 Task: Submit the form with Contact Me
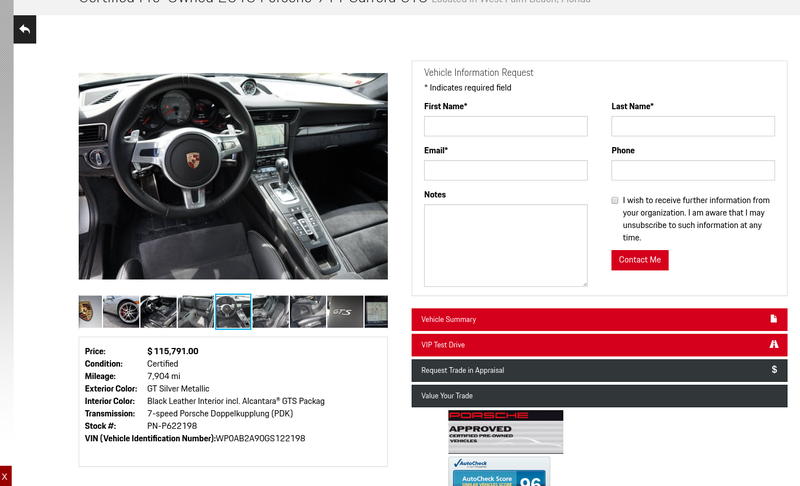pyautogui.click(x=640, y=260)
